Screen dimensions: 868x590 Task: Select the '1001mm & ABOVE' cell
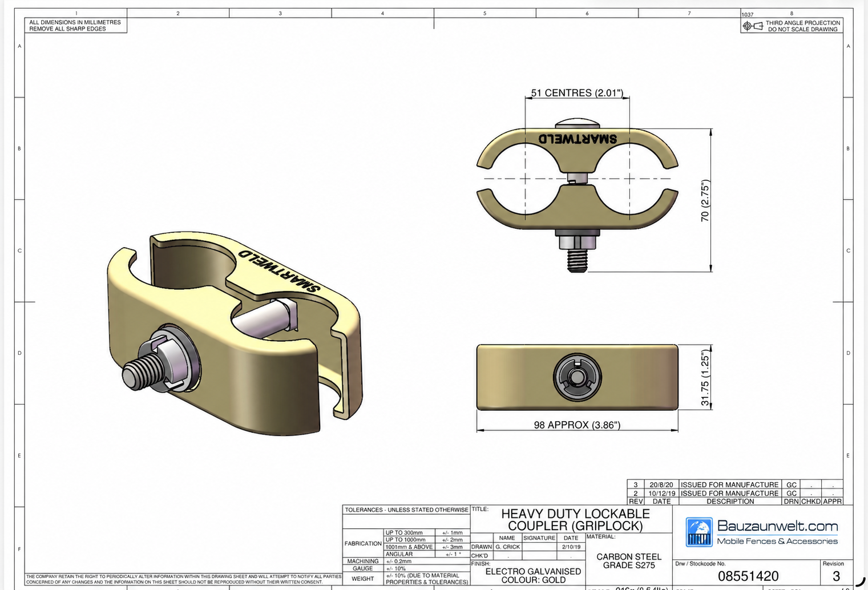pyautogui.click(x=409, y=547)
